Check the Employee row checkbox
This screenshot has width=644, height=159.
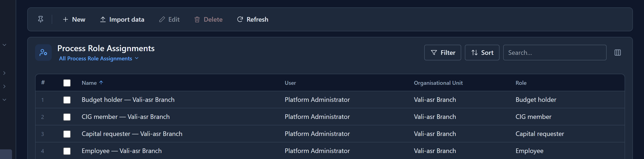click(x=67, y=151)
